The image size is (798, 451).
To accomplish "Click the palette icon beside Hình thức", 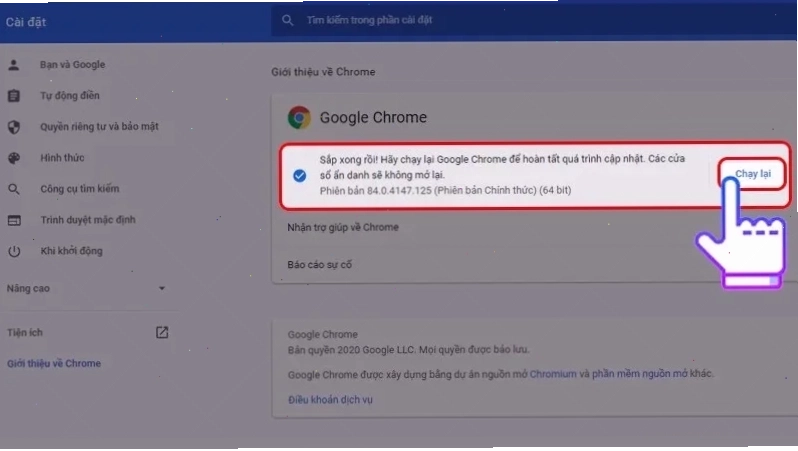I will tap(14, 158).
